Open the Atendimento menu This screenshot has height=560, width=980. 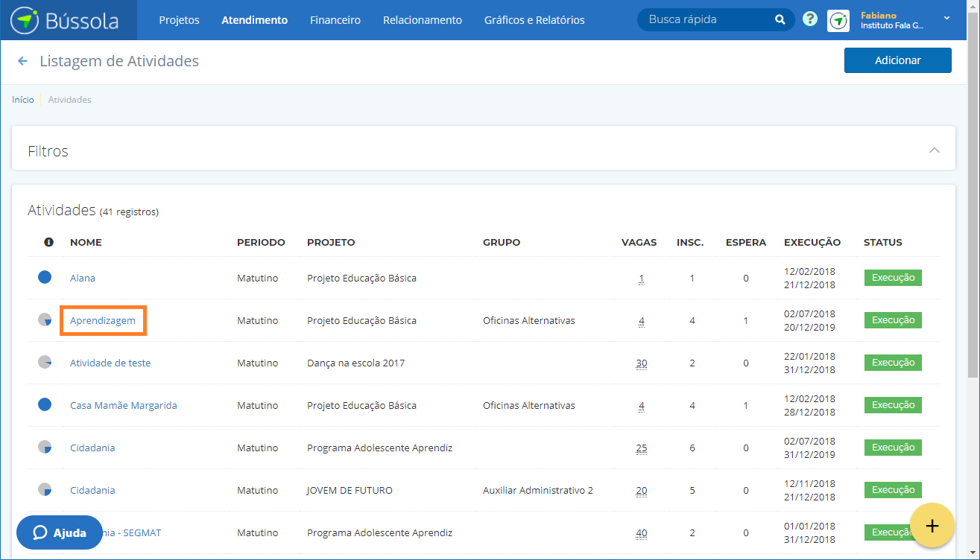(x=254, y=20)
